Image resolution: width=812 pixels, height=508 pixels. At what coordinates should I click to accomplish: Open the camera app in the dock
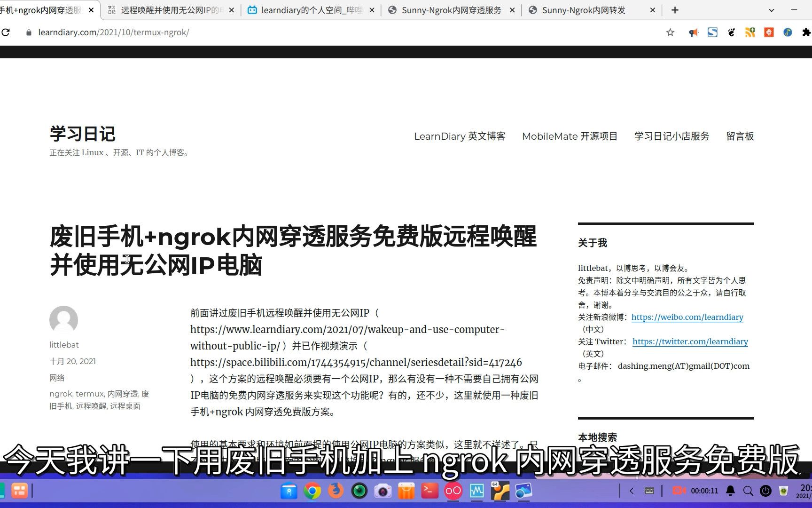pyautogui.click(x=383, y=491)
